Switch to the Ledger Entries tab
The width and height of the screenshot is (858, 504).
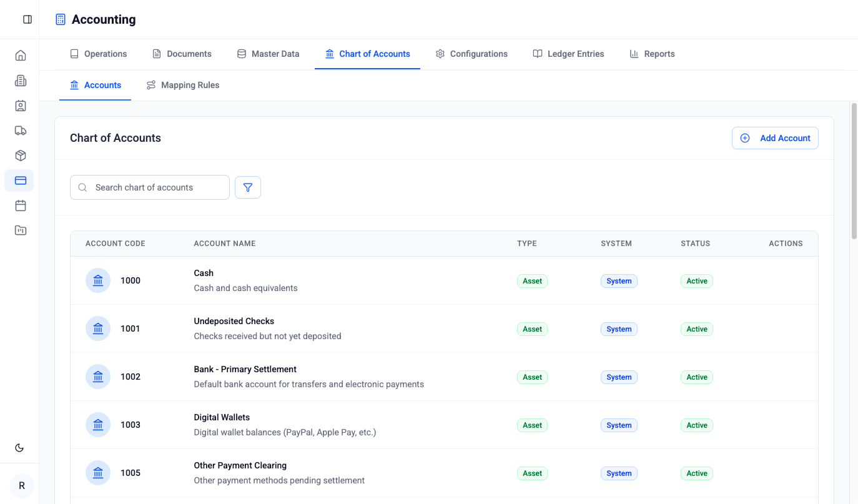(x=568, y=54)
